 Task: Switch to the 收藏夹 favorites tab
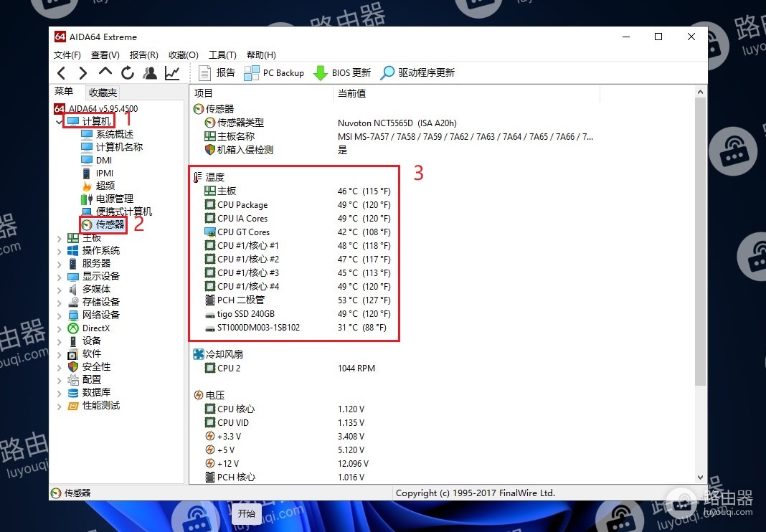tap(103, 92)
